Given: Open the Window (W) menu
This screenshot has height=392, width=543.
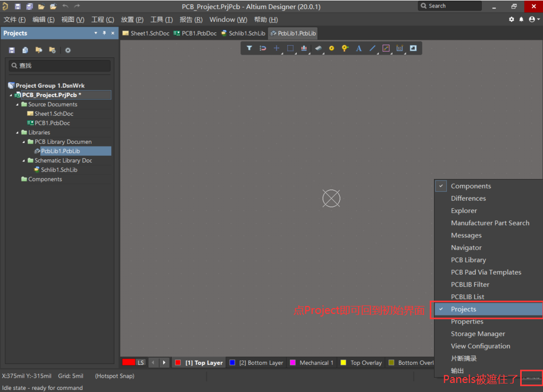Looking at the screenshot, I should (228, 20).
